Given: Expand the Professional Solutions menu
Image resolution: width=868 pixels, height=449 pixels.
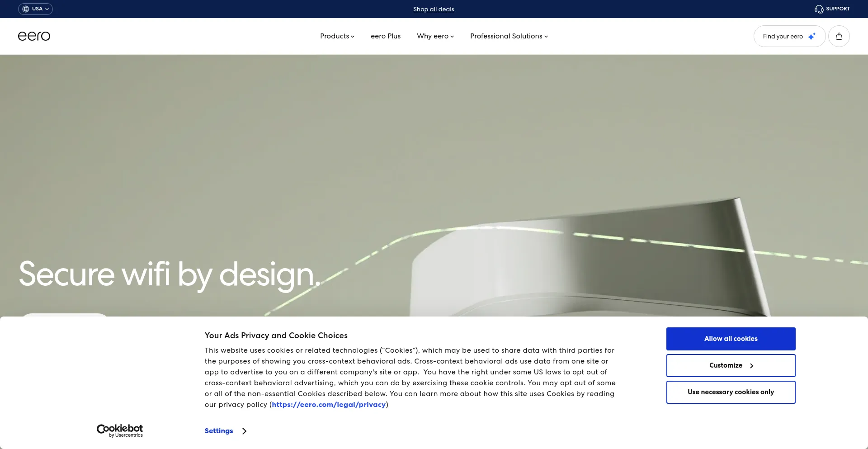Looking at the screenshot, I should point(509,36).
